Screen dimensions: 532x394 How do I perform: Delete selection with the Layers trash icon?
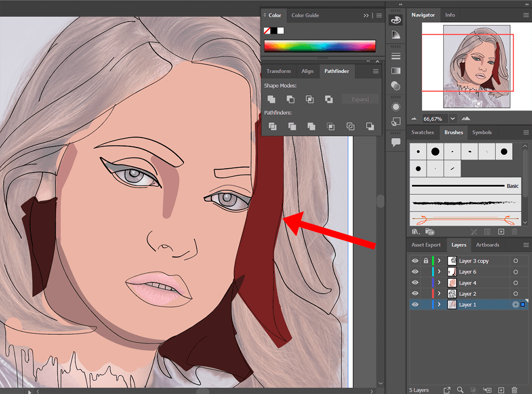pos(514,390)
